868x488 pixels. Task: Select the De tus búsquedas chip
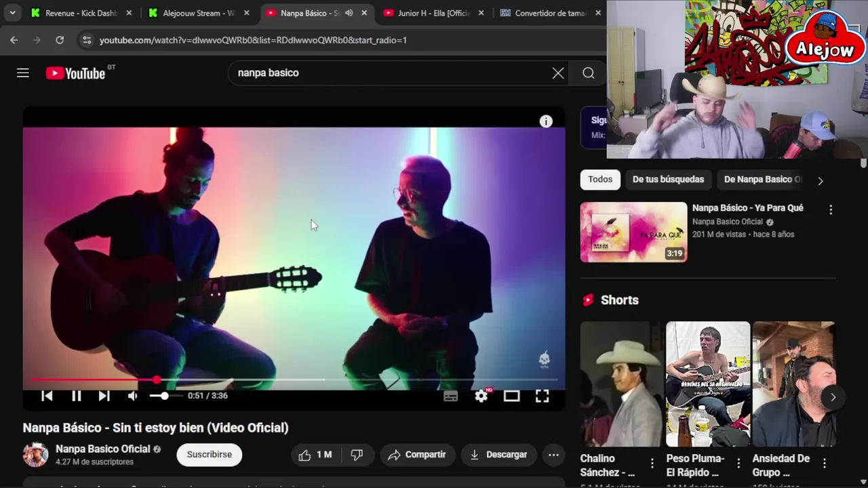[668, 180]
